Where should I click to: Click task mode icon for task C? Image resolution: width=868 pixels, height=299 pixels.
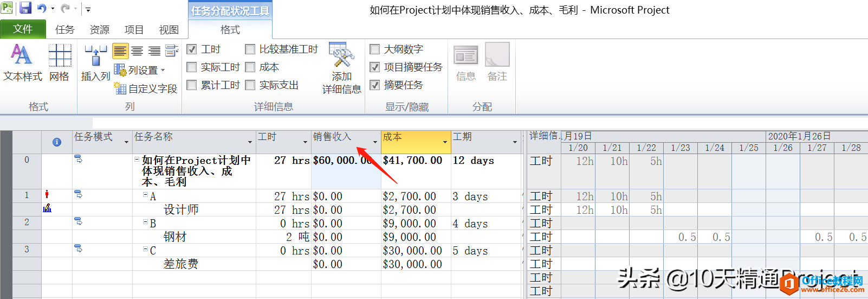(x=78, y=249)
